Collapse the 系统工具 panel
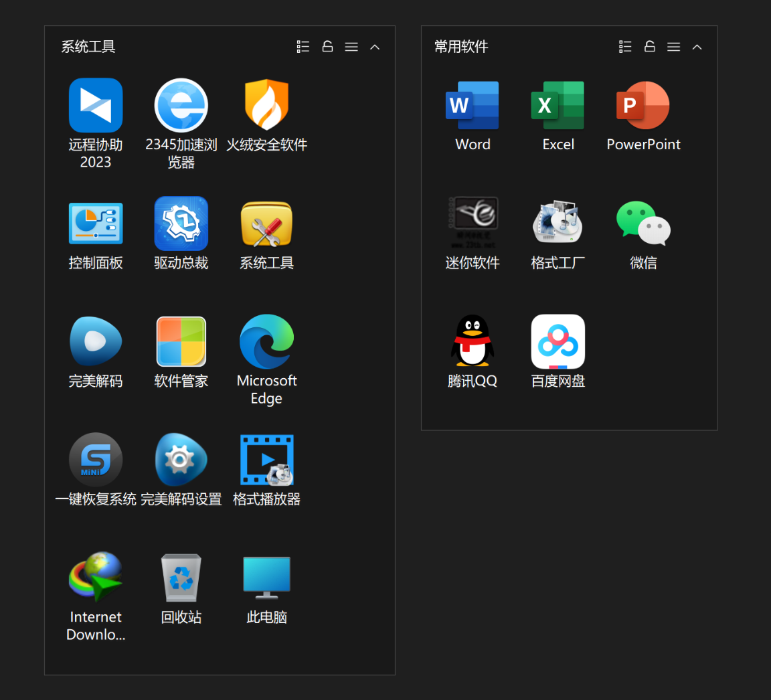The width and height of the screenshot is (771, 700). [x=375, y=48]
